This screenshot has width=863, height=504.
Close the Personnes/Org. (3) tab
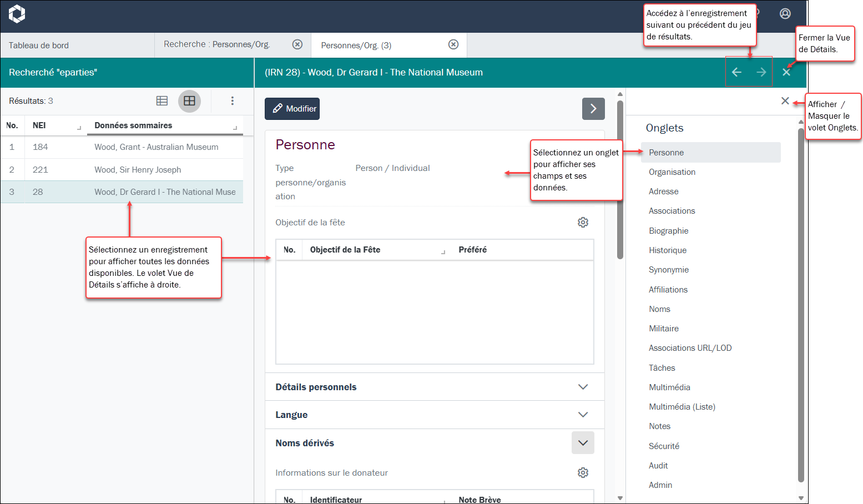(453, 44)
